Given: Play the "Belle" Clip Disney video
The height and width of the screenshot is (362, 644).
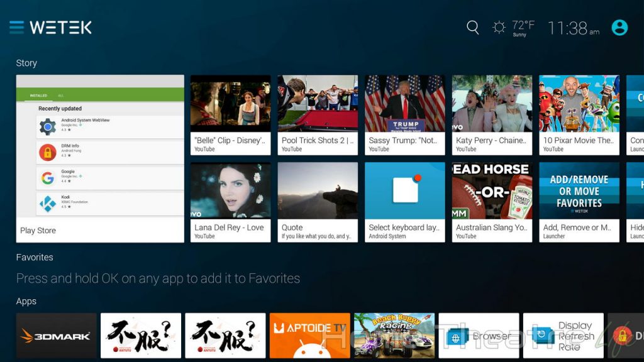Looking at the screenshot, I should [x=230, y=115].
